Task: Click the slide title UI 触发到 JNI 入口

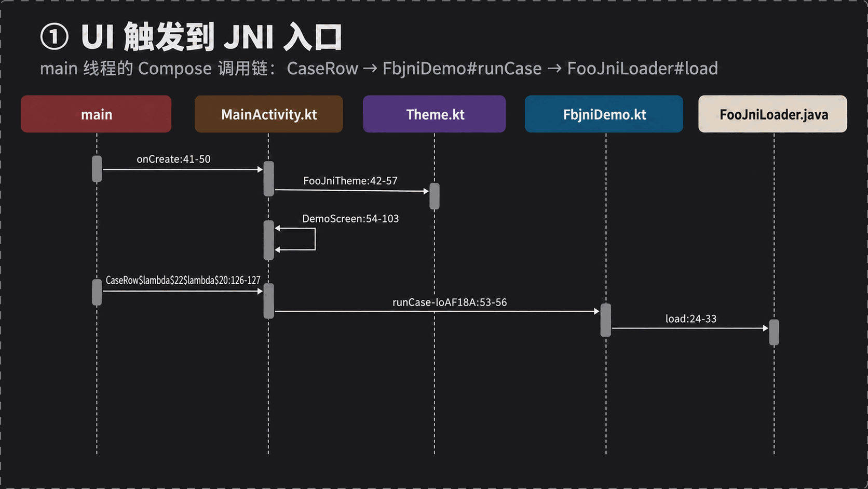Action: coord(212,37)
